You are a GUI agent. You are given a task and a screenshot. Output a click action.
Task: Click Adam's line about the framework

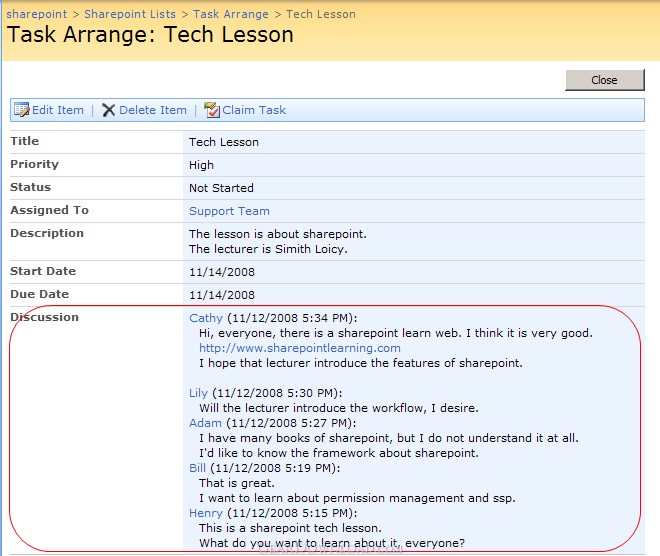(x=339, y=453)
